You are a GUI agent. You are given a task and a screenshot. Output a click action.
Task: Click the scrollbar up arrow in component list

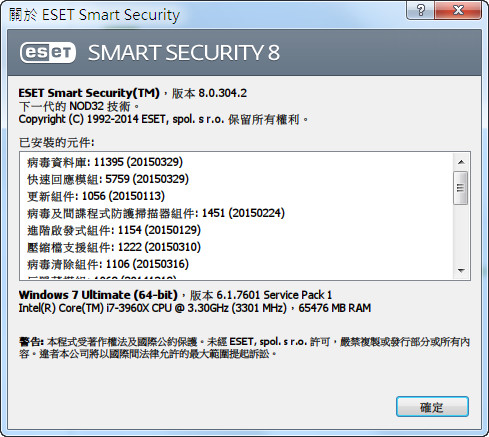click(x=461, y=162)
